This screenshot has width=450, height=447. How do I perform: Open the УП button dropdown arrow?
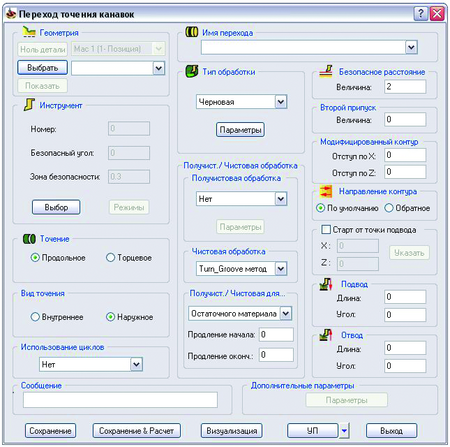coord(344,431)
